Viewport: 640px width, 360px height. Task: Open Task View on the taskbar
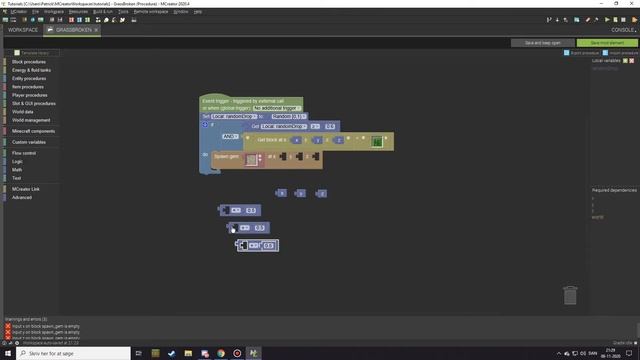click(x=138, y=353)
